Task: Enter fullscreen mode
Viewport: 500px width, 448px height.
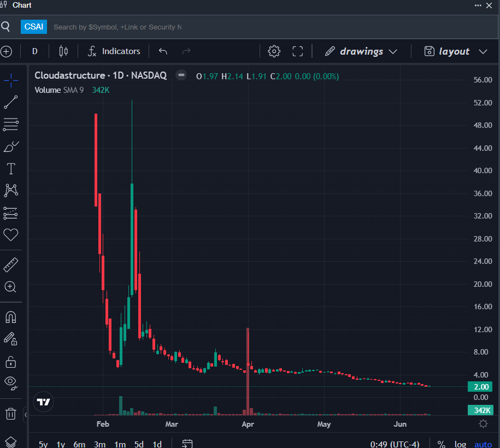Action: [298, 51]
